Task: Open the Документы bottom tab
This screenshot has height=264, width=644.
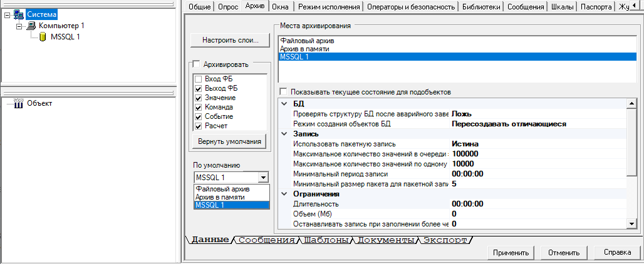Action: pos(385,240)
